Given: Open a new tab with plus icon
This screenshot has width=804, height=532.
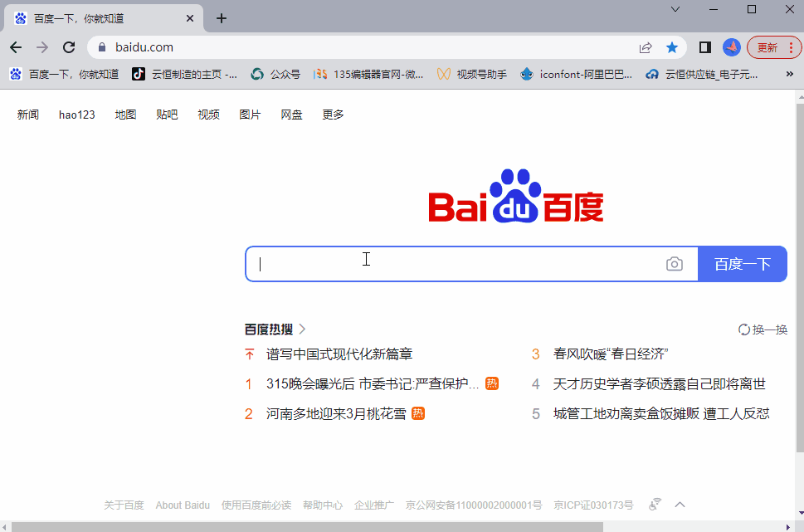Looking at the screenshot, I should (x=222, y=18).
